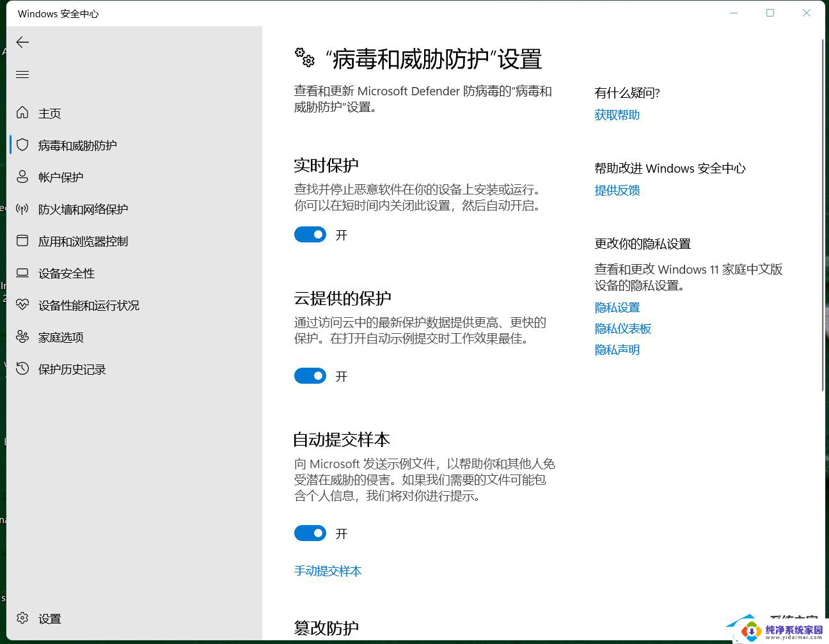Click the home icon beside 主页
This screenshot has height=644, width=829.
click(x=22, y=113)
